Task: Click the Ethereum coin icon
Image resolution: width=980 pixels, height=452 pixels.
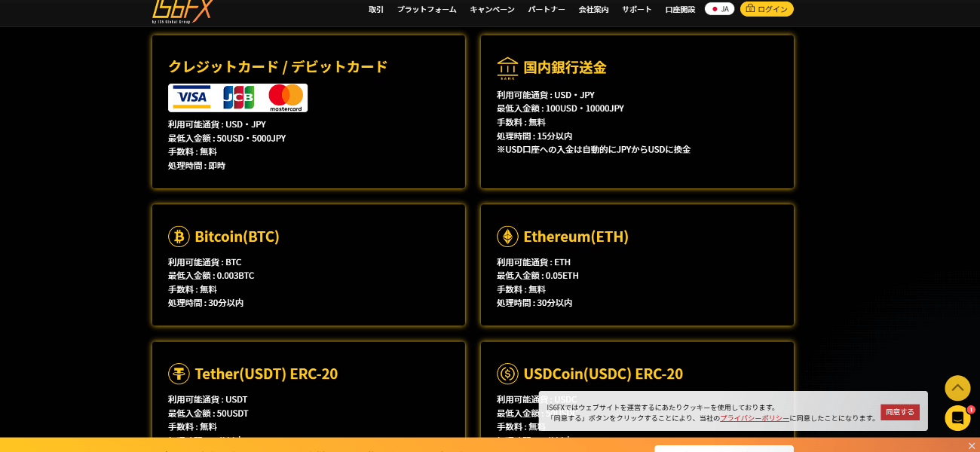Action: point(507,237)
